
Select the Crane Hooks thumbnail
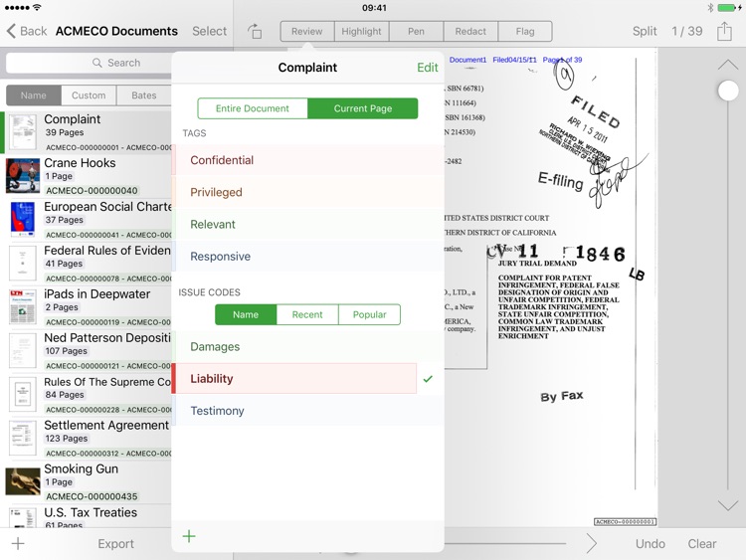(x=22, y=176)
